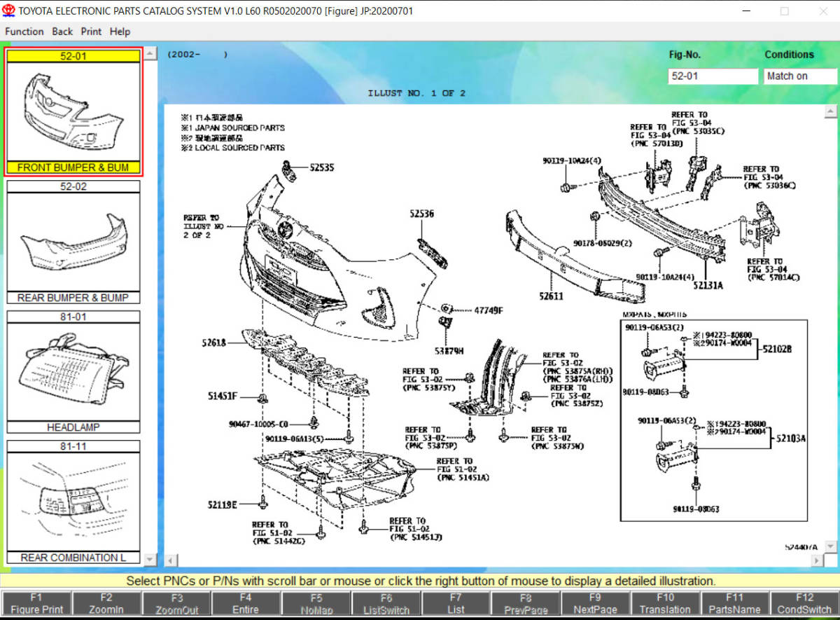Click the diagram's vertical scrollbar up arrow

coord(831,111)
